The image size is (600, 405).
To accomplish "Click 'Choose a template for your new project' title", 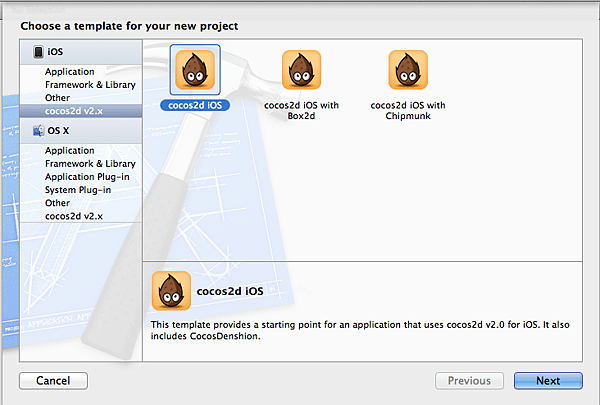I will click(129, 26).
